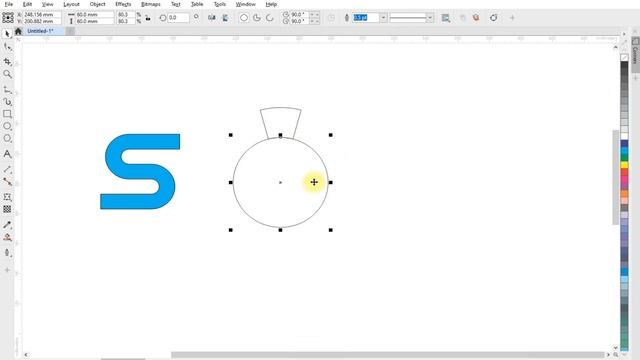Open the outline width dropdown

[x=383, y=18]
